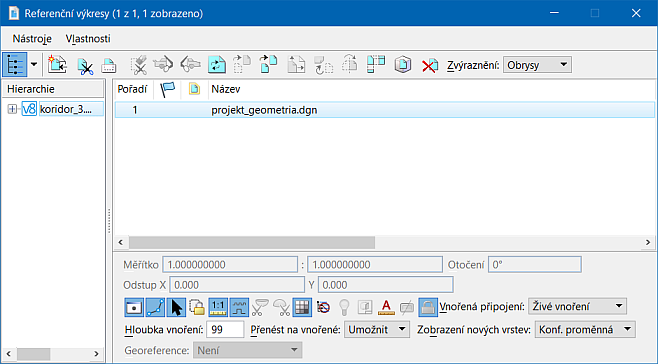Select the Mirror Reference tool
Screen dimensions: 658x364
point(350,65)
